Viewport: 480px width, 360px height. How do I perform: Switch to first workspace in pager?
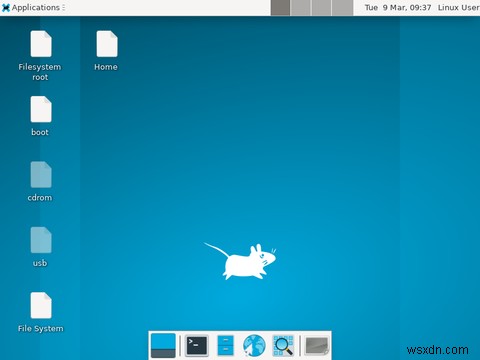pyautogui.click(x=280, y=8)
